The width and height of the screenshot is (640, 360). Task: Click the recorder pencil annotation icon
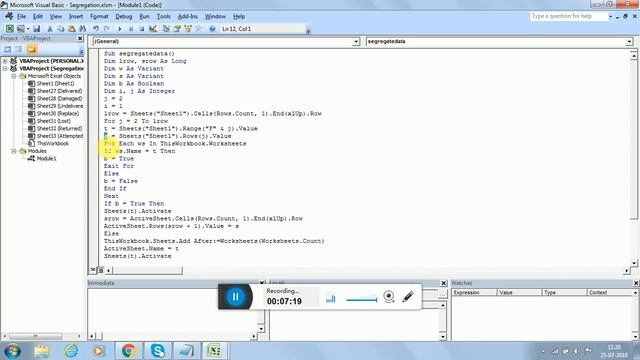pos(408,297)
